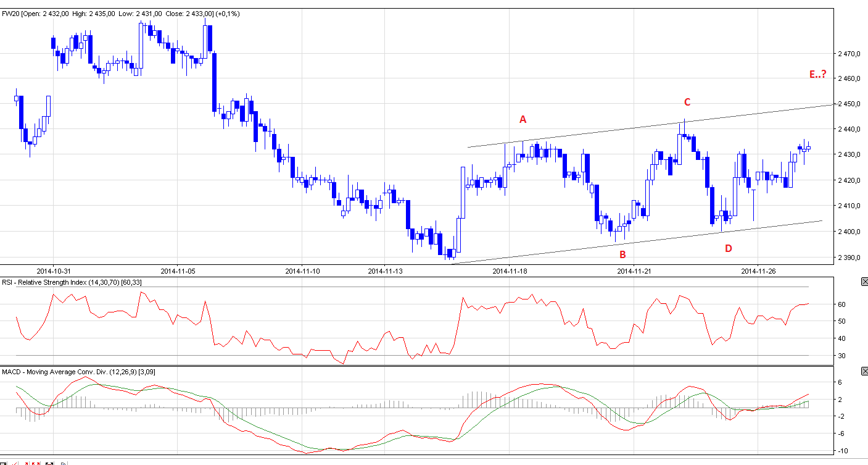The image size is (868, 465).
Task: Click the red expand-arrows icon at bottom
Action: coord(36,463)
